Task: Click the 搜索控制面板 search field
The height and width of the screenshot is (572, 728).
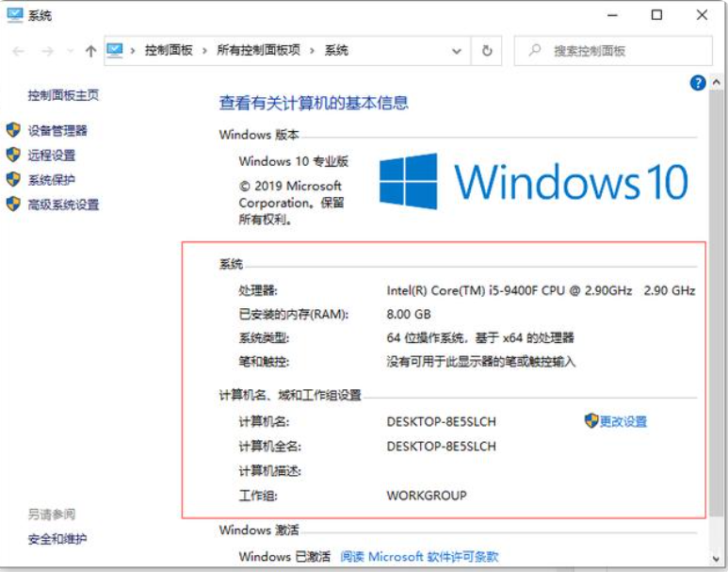Action: [613, 51]
